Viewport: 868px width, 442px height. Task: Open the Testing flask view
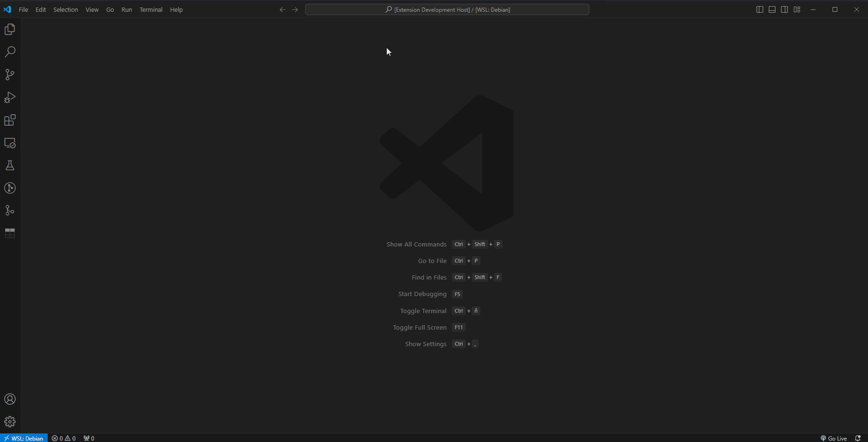click(x=10, y=165)
